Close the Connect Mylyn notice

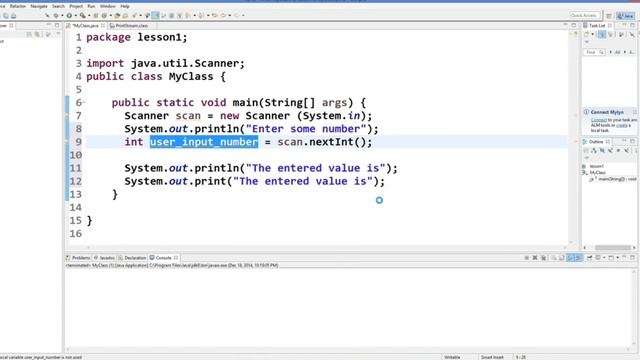coord(635,112)
